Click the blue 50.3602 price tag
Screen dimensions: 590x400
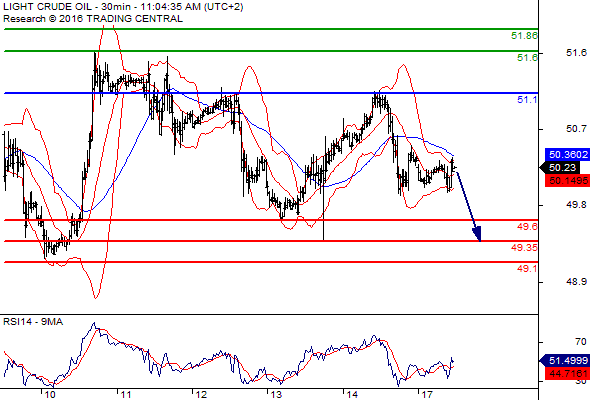(x=567, y=154)
